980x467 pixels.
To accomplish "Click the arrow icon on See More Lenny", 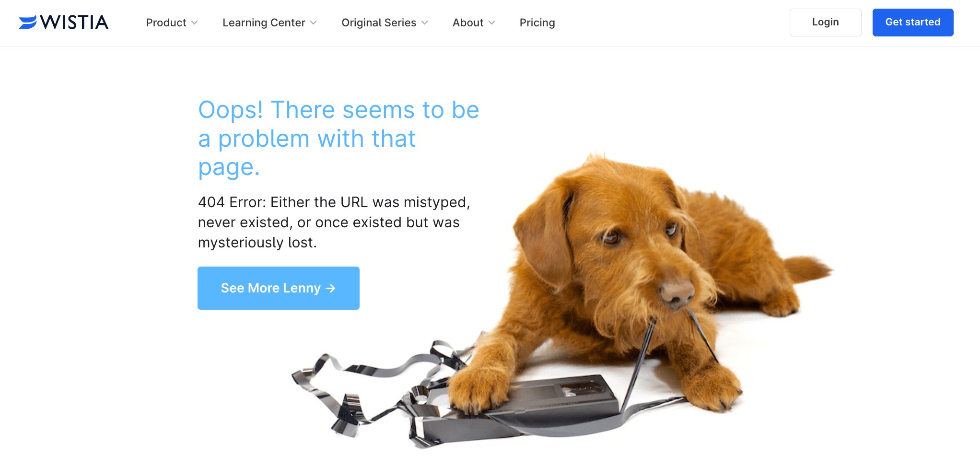I will pos(330,288).
